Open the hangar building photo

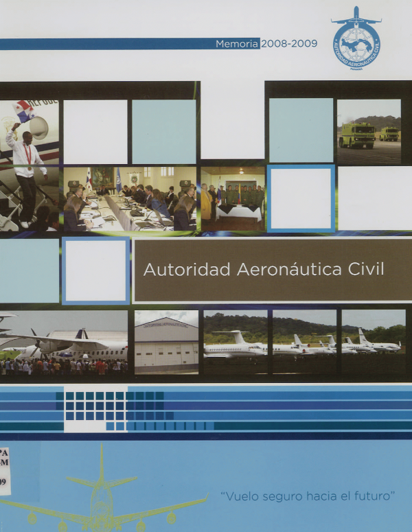[165, 343]
